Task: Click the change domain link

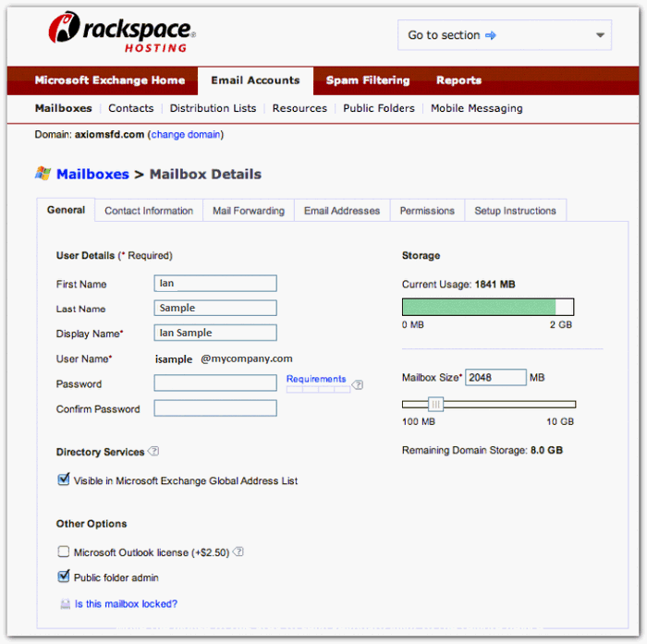Action: (186, 135)
